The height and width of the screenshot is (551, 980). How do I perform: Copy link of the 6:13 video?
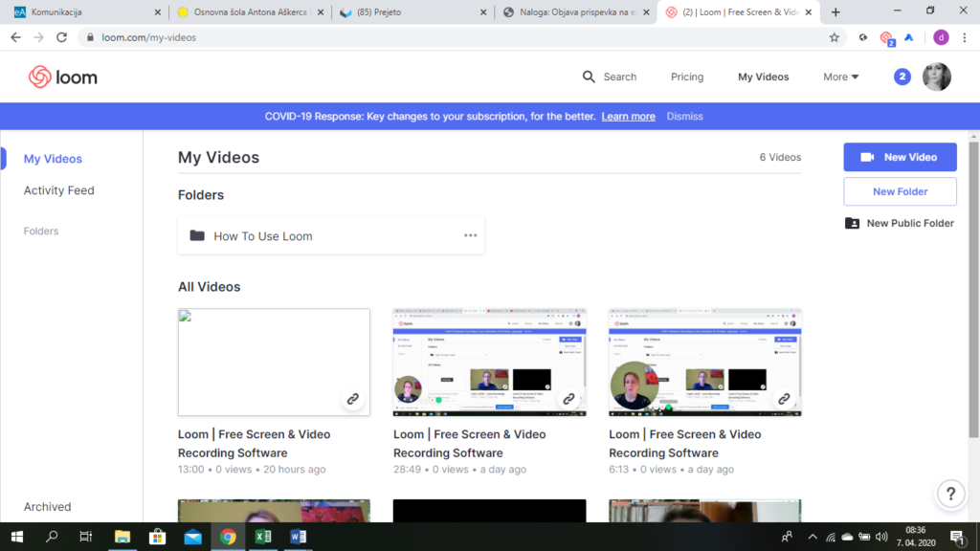784,399
